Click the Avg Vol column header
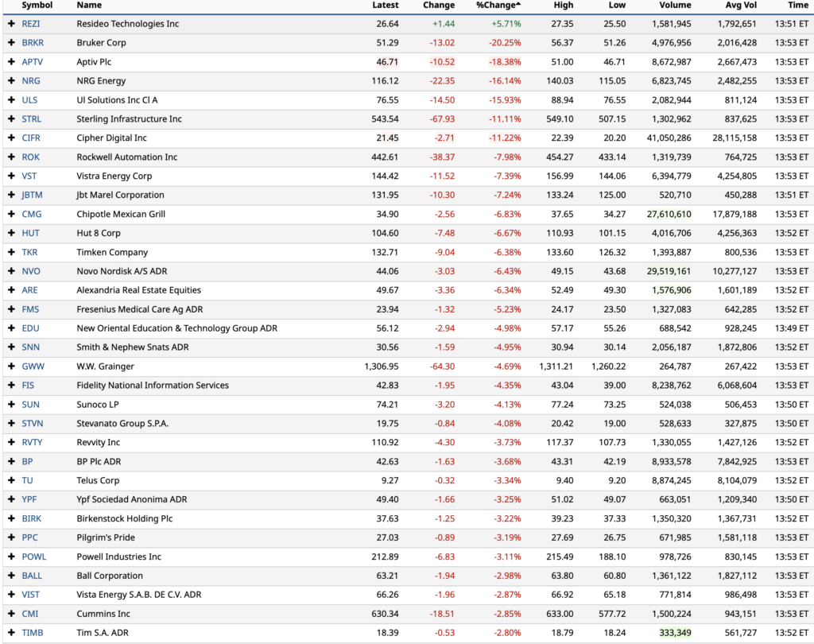Screen dimensions: 814x644 tap(741, 6)
